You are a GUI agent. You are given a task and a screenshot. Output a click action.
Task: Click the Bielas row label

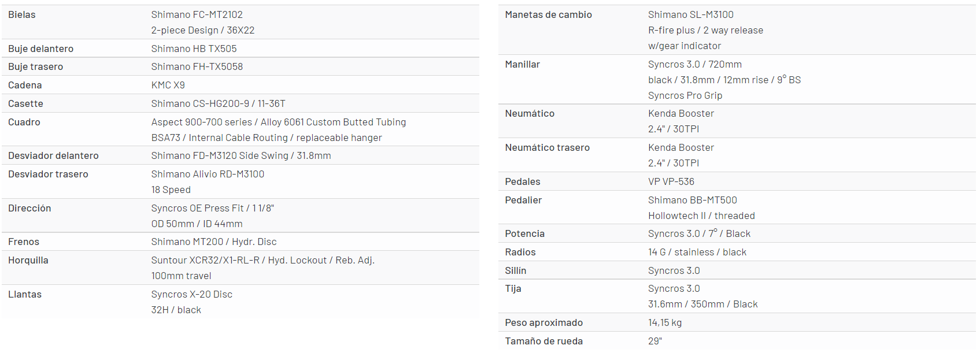22,14
